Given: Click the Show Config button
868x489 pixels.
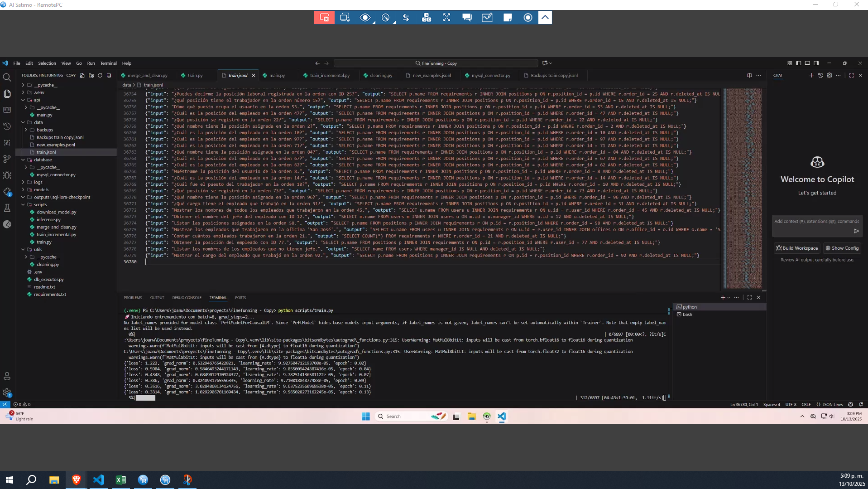Looking at the screenshot, I should click(x=842, y=248).
